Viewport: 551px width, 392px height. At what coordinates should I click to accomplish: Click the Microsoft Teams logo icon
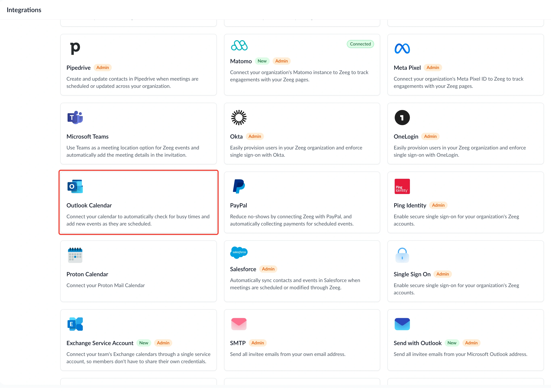[75, 118]
